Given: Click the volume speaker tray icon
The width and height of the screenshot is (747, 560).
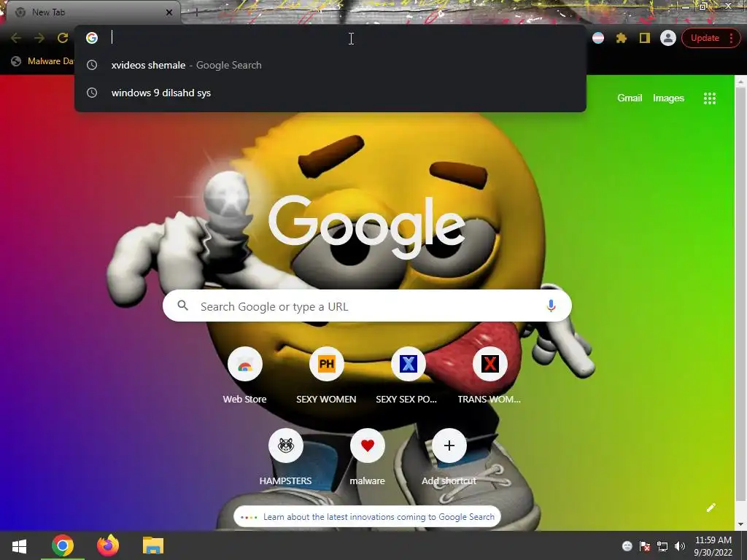Looking at the screenshot, I should point(680,546).
